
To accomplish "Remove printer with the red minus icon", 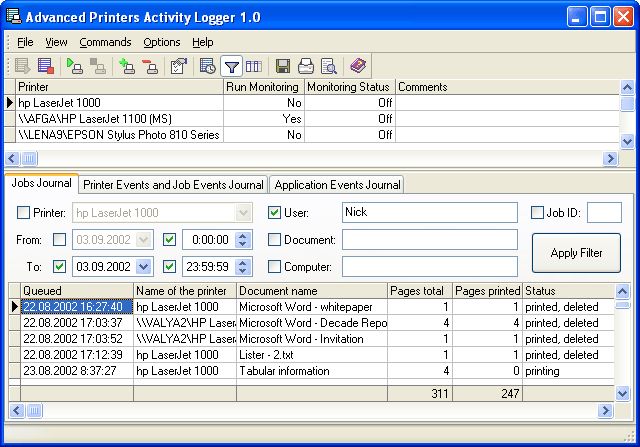I will coord(151,66).
